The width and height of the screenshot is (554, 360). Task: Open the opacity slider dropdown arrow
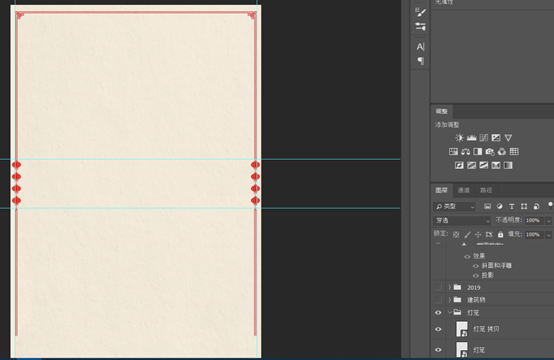pos(548,220)
